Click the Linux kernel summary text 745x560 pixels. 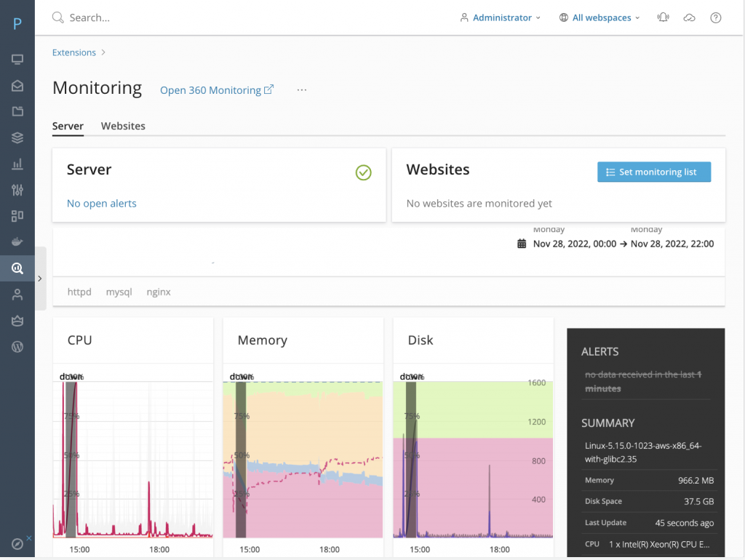click(643, 452)
